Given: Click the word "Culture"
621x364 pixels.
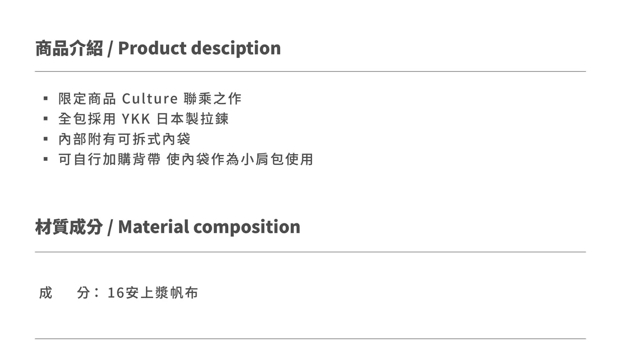Looking at the screenshot, I should click(150, 98).
